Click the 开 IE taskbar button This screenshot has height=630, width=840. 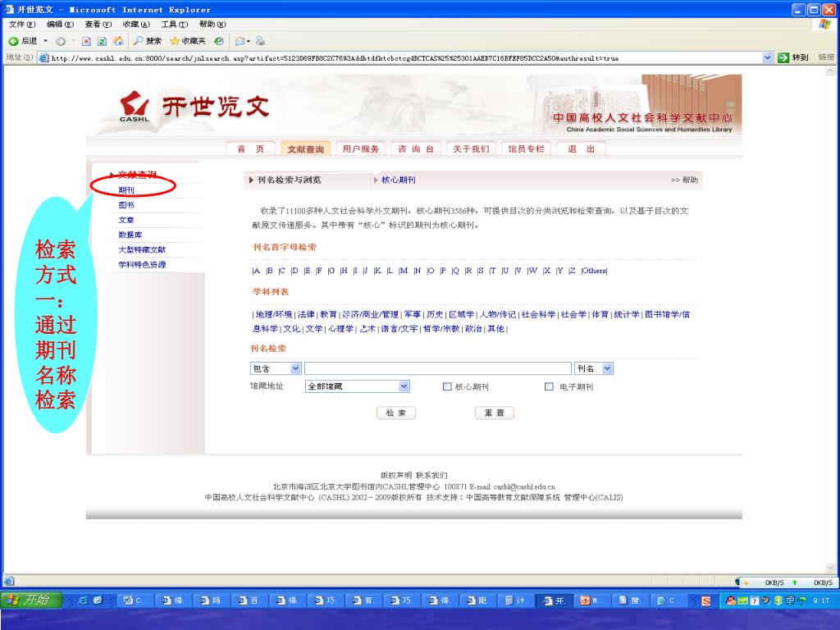pyautogui.click(x=554, y=600)
